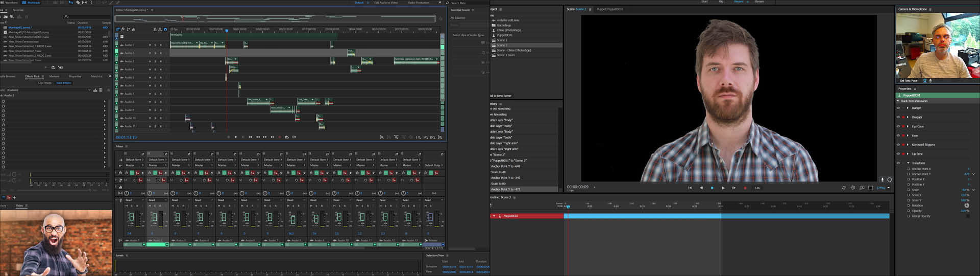Screen dimensions: 980x276
Task: Hide the Face behavior eye icon
Action: click(x=898, y=135)
